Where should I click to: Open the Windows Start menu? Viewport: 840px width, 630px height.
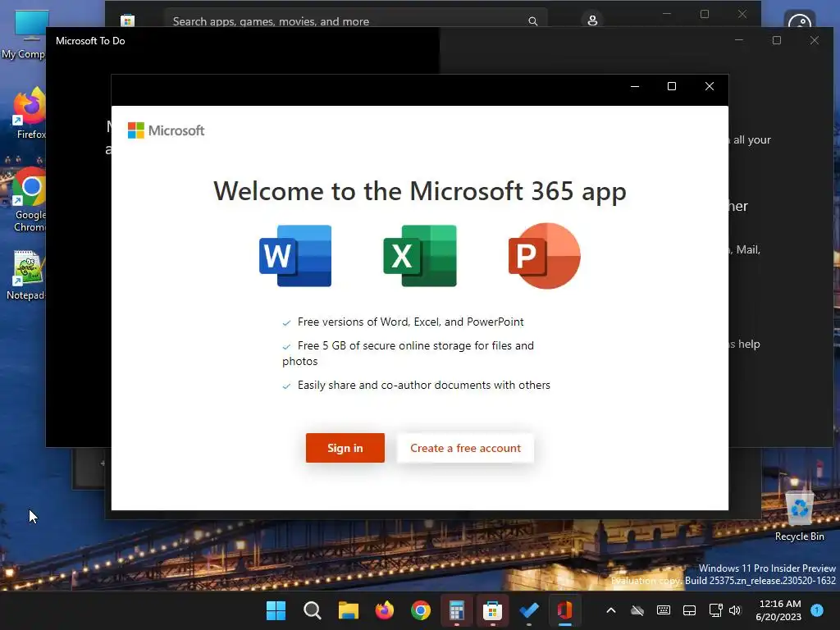click(x=276, y=610)
